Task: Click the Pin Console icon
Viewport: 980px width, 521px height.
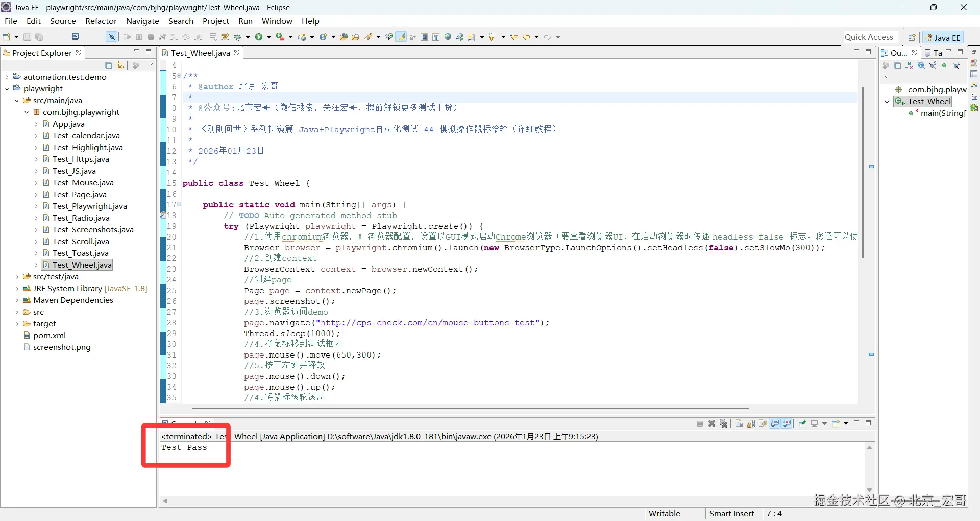Action: point(802,423)
